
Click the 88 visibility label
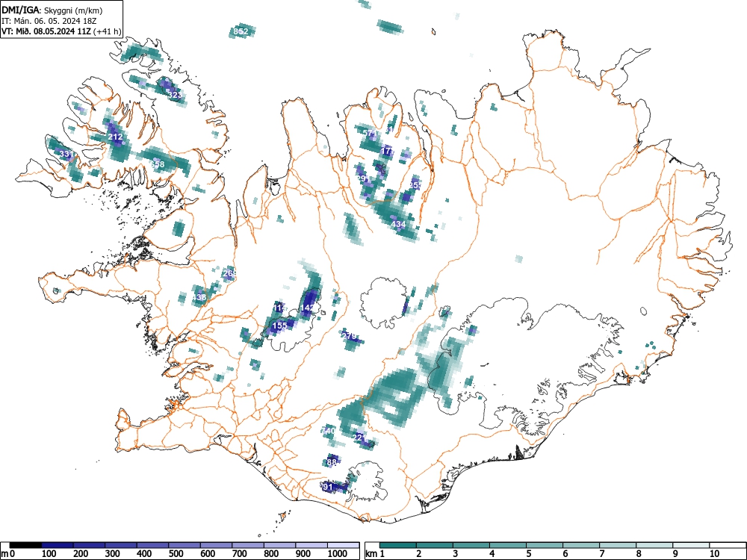(x=332, y=462)
